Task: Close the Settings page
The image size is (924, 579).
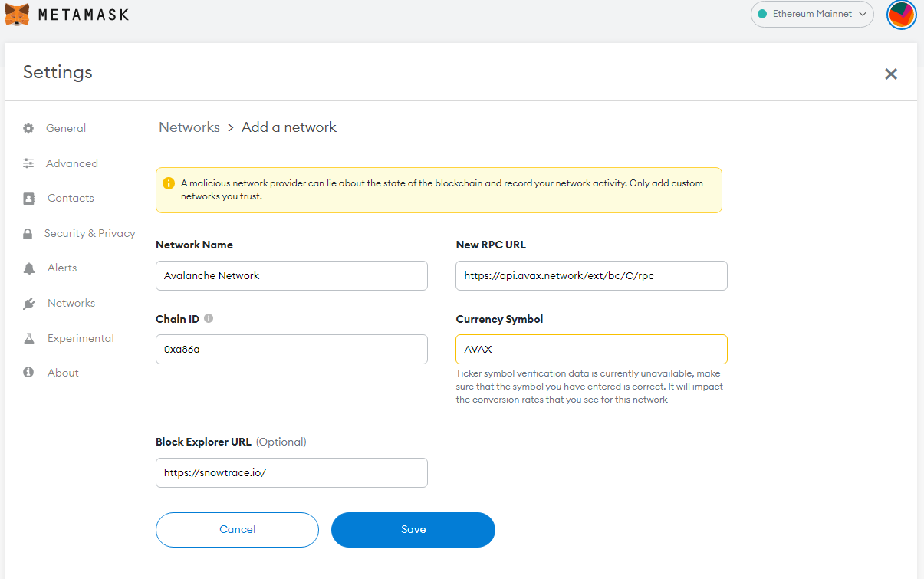Action: (x=891, y=74)
